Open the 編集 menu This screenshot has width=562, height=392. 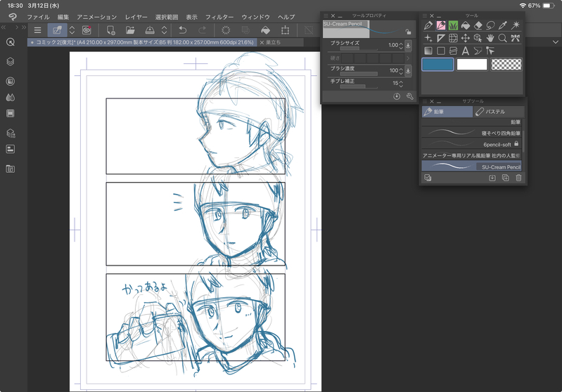(x=63, y=17)
